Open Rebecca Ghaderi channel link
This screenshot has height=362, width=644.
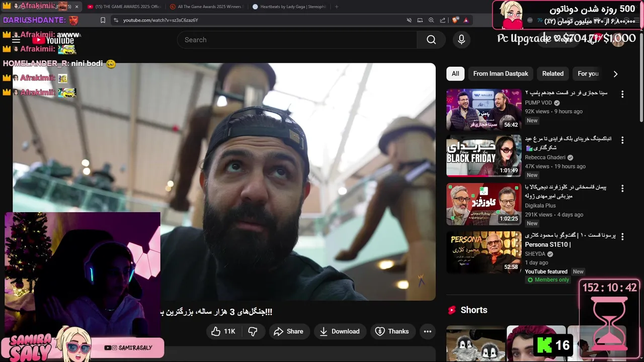[x=545, y=157]
